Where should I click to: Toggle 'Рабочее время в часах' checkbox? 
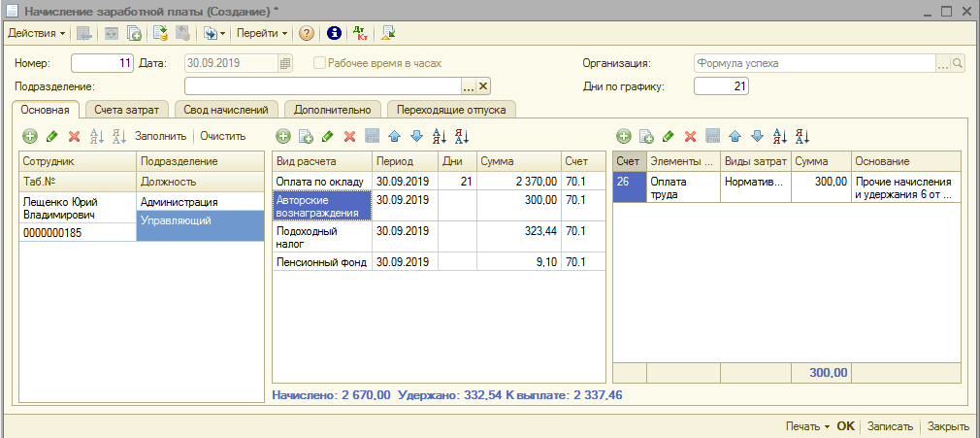coord(319,63)
